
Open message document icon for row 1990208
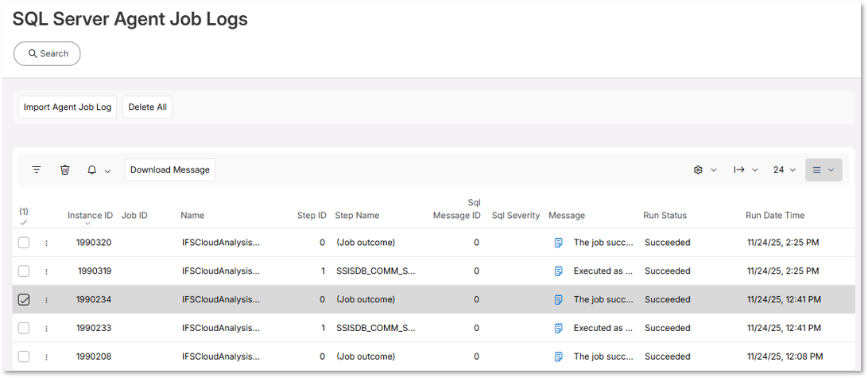coord(559,357)
